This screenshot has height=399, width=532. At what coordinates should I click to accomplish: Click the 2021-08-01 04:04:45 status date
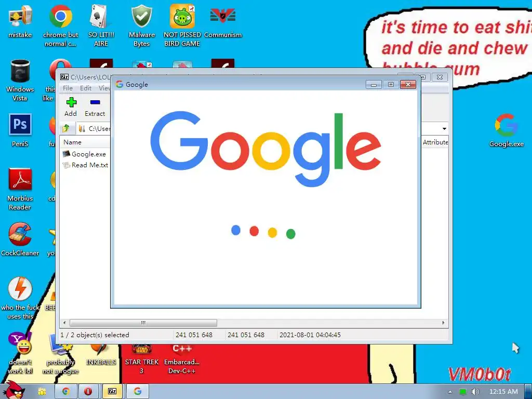[310, 335]
